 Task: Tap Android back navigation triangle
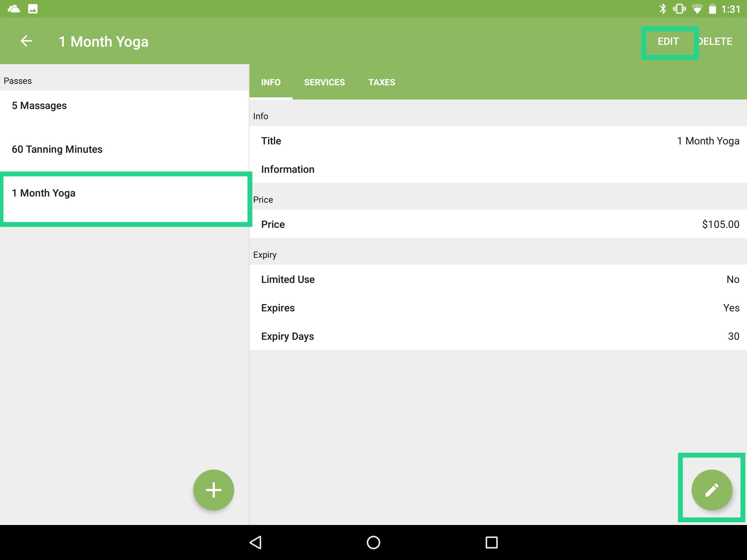[x=256, y=542]
